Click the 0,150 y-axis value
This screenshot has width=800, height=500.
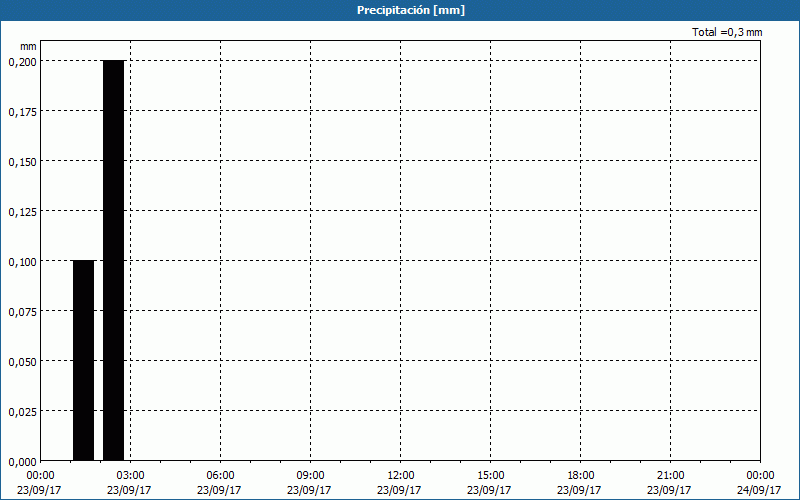coord(22,162)
